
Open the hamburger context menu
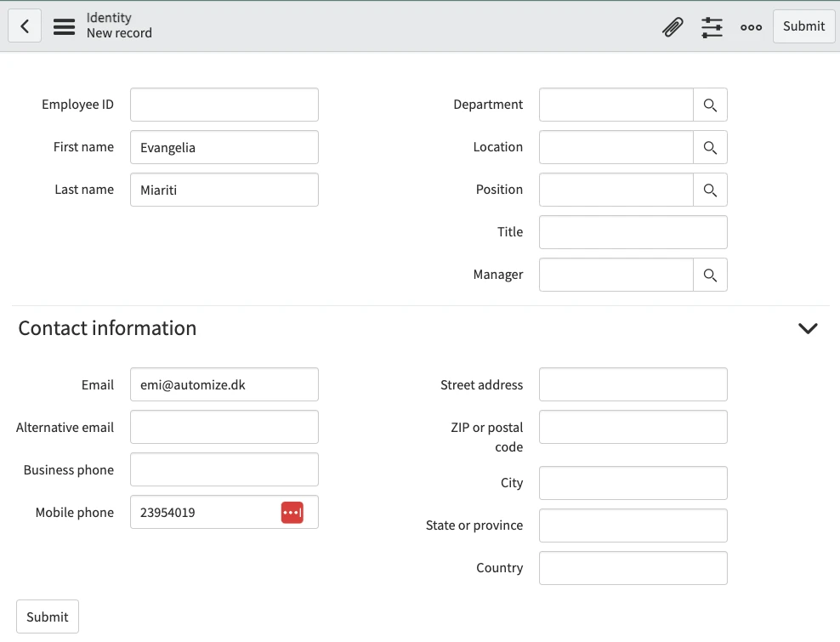[x=65, y=26]
